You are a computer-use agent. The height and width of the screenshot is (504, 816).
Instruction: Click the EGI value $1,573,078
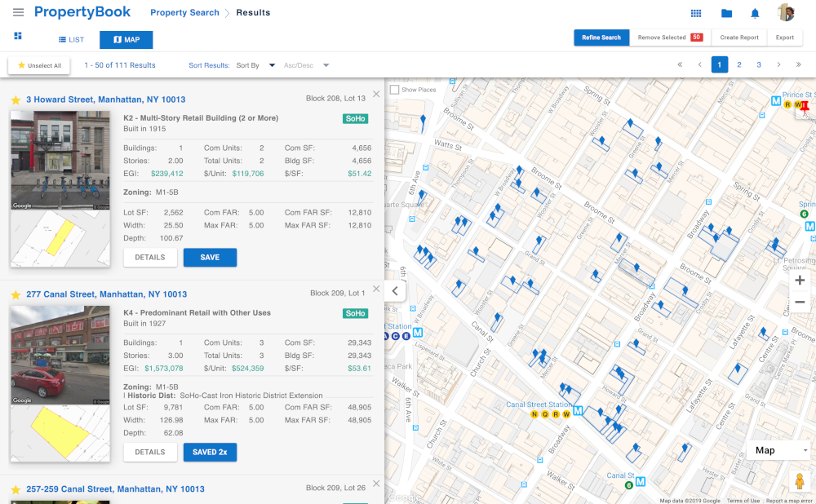point(164,369)
